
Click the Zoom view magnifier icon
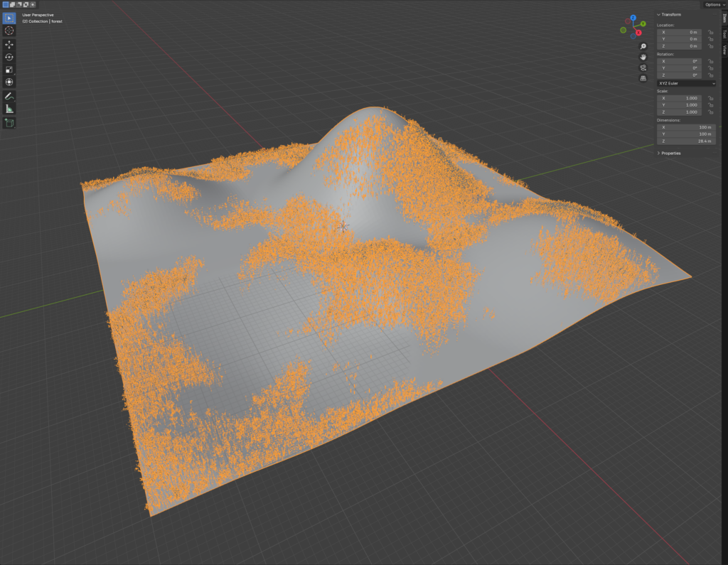(x=643, y=46)
